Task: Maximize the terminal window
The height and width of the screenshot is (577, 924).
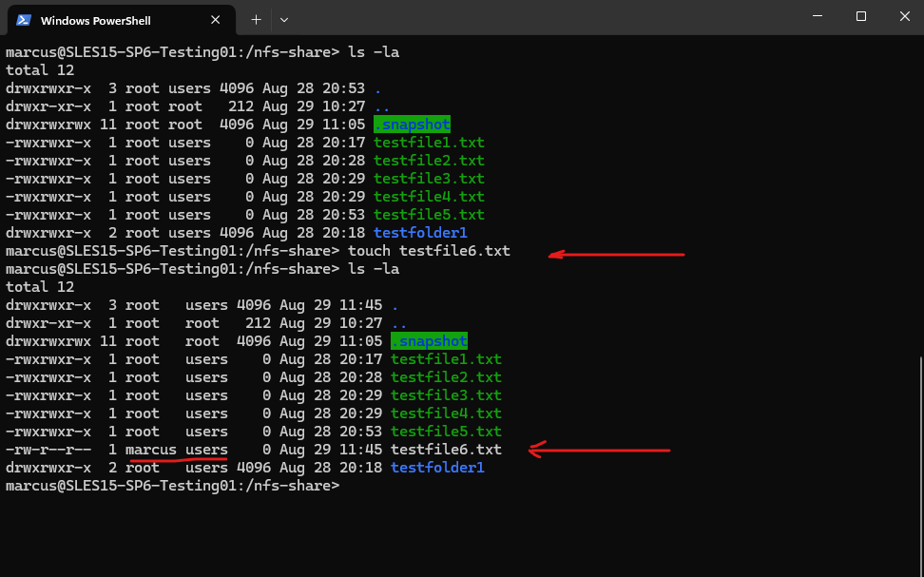Action: click(x=861, y=16)
